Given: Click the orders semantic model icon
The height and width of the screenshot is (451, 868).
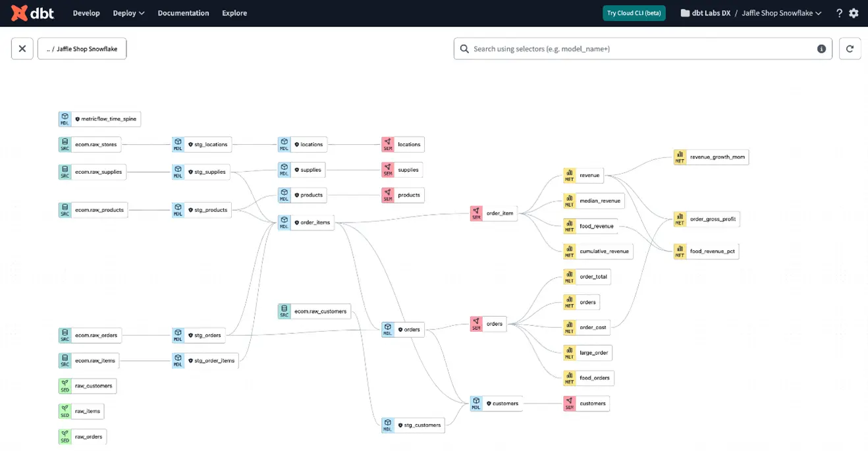Looking at the screenshot, I should coord(476,324).
